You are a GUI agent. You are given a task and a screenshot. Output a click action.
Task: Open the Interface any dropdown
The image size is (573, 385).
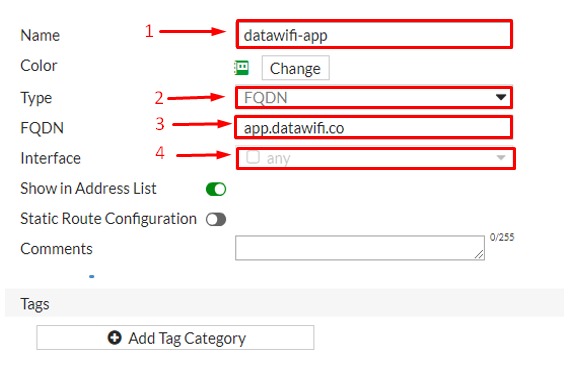pyautogui.click(x=375, y=158)
